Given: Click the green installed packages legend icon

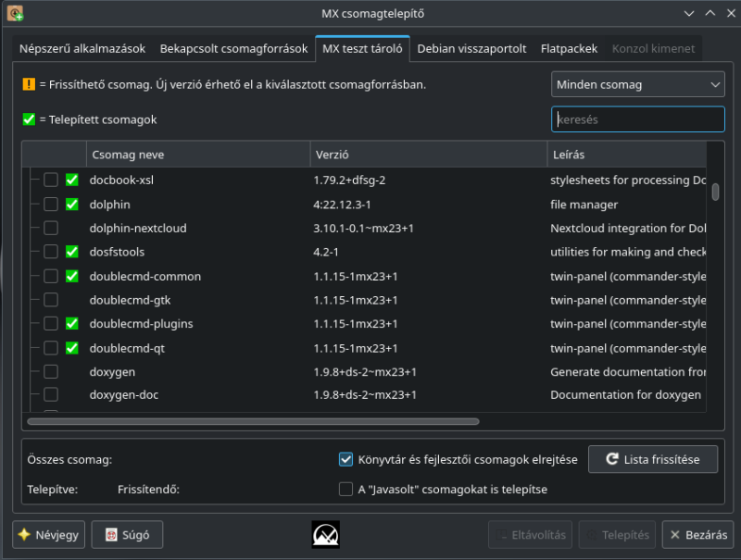Looking at the screenshot, I should [x=29, y=119].
